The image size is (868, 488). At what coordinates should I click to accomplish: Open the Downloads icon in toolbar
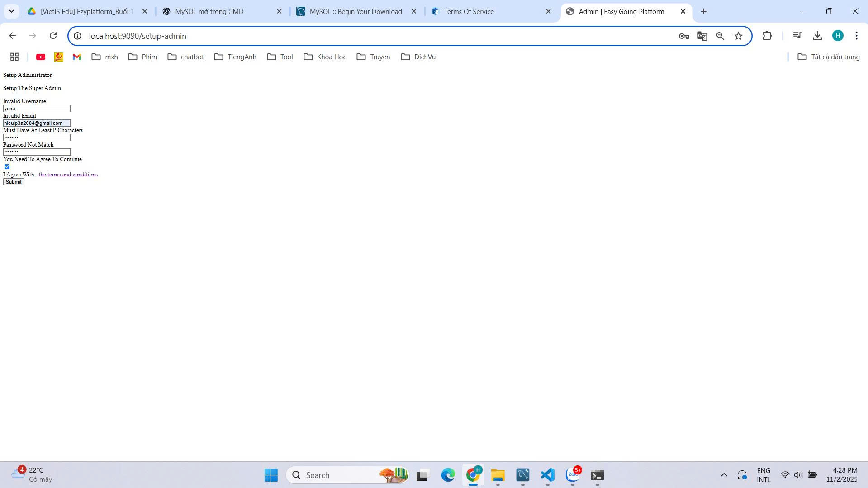(x=817, y=36)
